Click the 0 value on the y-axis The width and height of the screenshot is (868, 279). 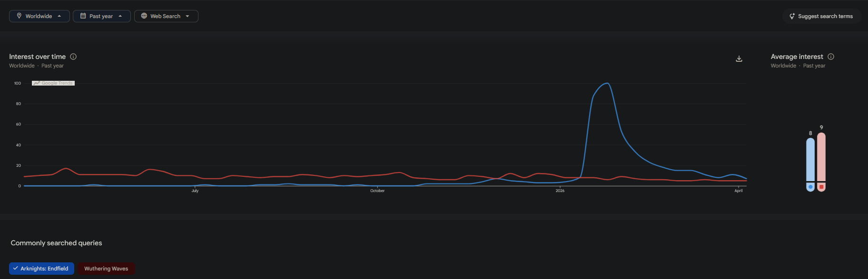(20, 186)
